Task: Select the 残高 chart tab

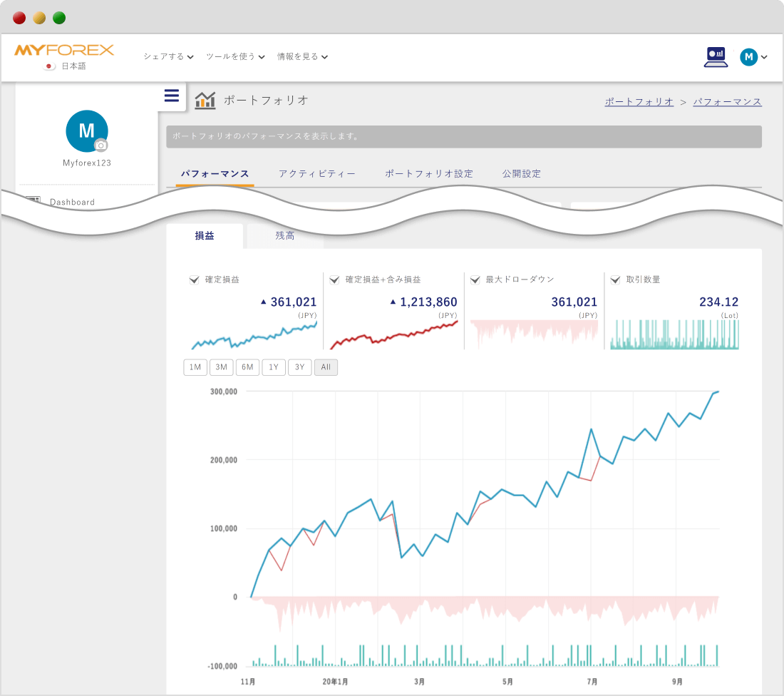Action: point(284,235)
